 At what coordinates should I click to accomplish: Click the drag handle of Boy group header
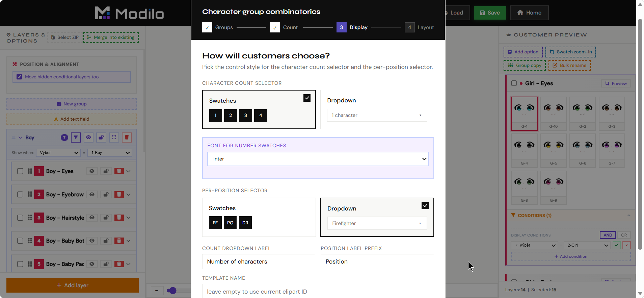click(14, 138)
